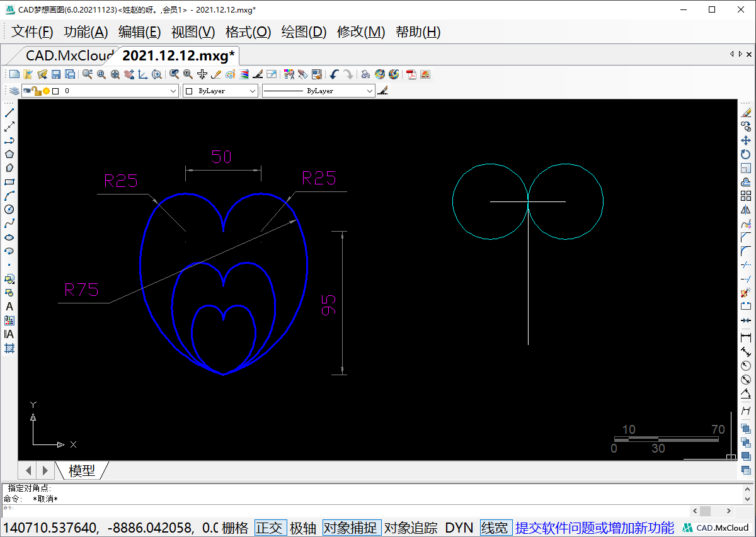Open the 帮助(H) menu
This screenshot has width=756, height=537.
pyautogui.click(x=418, y=32)
